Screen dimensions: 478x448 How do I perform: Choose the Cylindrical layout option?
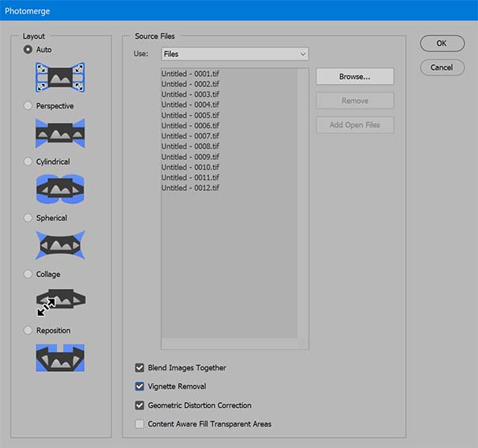pos(29,162)
